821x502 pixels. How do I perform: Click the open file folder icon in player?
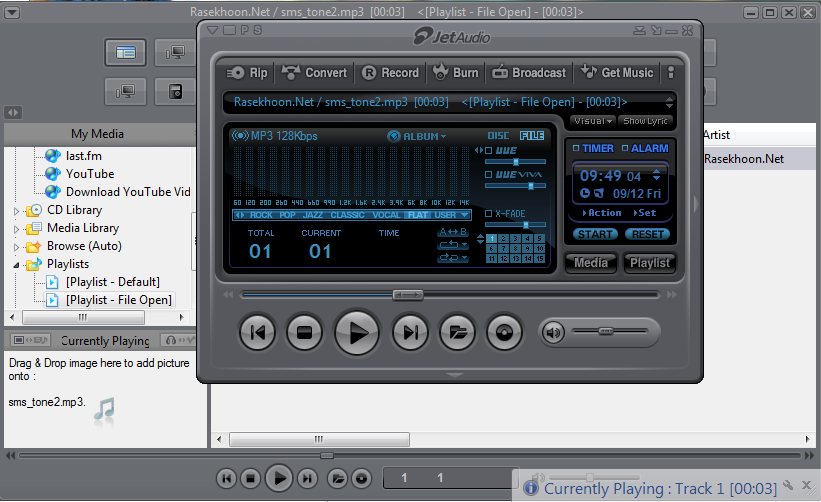(457, 332)
